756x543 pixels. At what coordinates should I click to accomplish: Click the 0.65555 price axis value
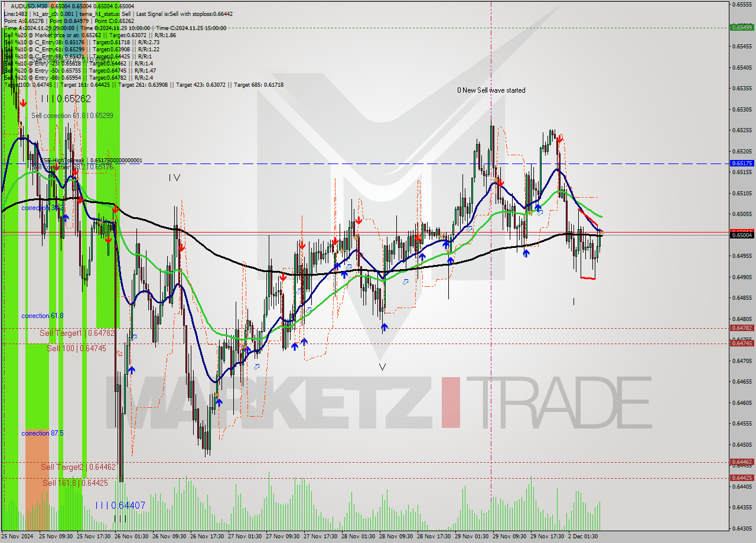click(x=742, y=4)
